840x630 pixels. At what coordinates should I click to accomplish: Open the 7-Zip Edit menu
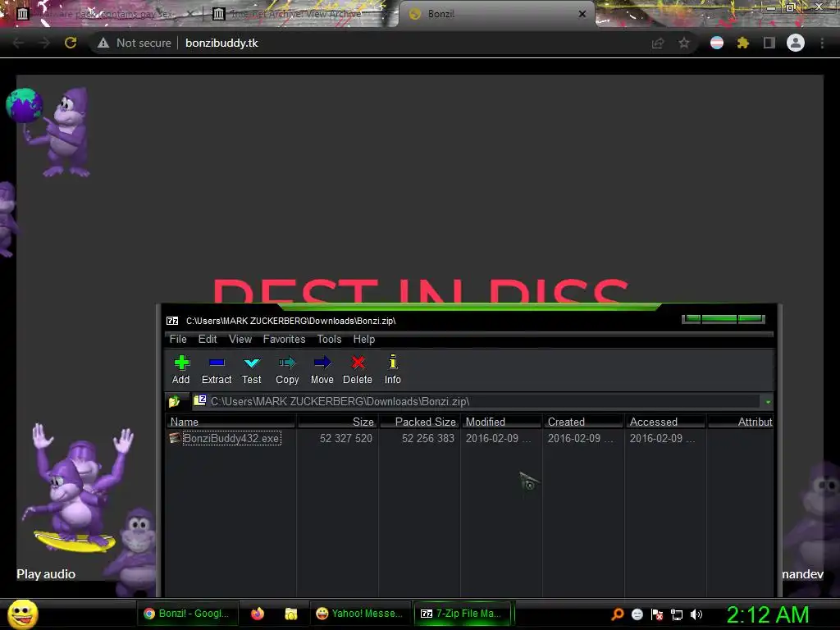(208, 339)
